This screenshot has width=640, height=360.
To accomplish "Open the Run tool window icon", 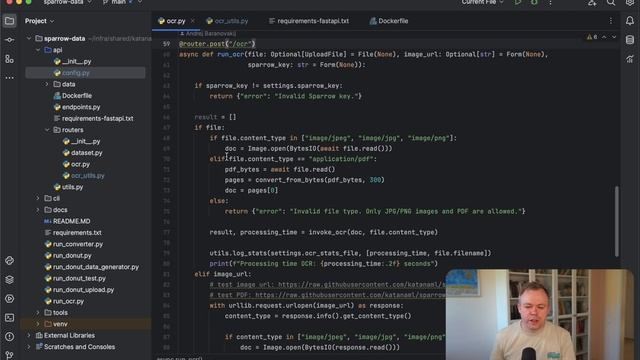I will tap(9, 299).
